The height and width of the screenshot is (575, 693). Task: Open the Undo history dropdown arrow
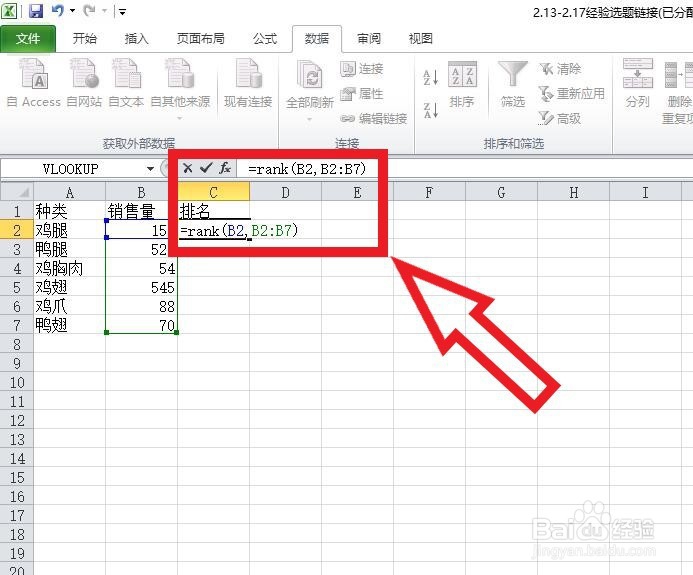point(72,11)
